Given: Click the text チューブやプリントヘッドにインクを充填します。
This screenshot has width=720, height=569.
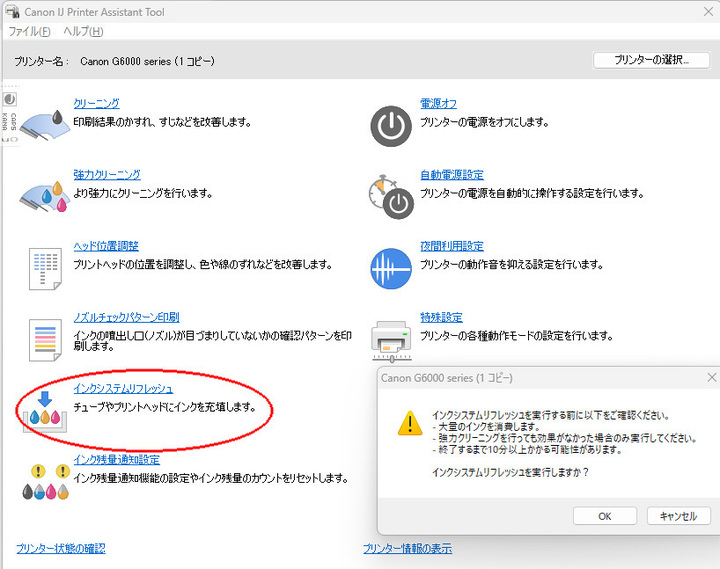Looking at the screenshot, I should [x=165, y=407].
